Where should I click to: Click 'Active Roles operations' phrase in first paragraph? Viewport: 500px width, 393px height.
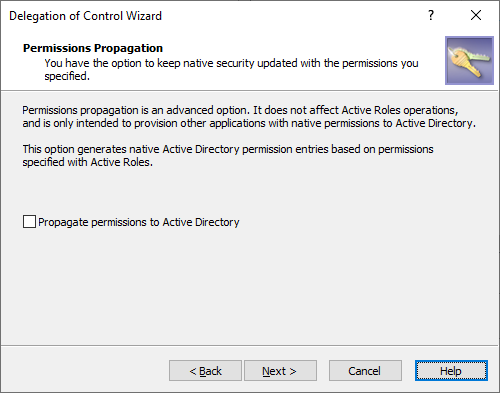pyautogui.click(x=400, y=110)
